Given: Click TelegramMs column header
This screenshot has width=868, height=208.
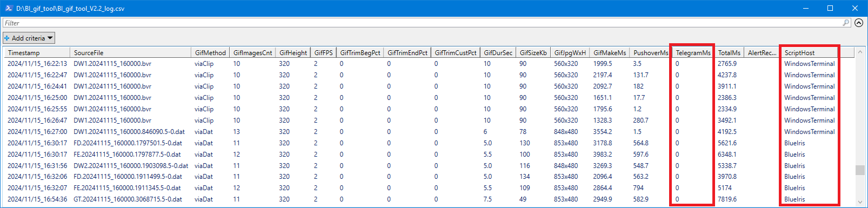Looking at the screenshot, I should [x=693, y=52].
